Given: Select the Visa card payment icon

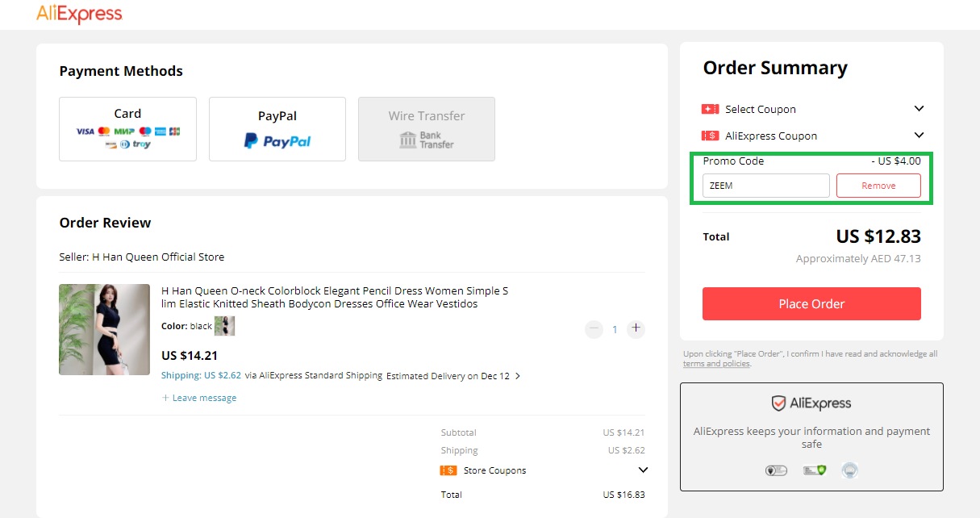Looking at the screenshot, I should click(85, 132).
